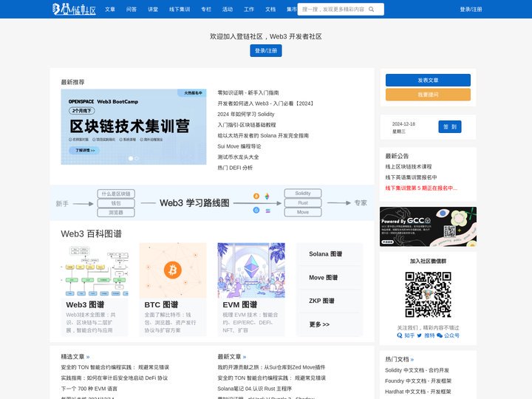Viewport: 532px width, 399px height.
Task: Click the 了解详情 button on the banner
Action: point(84,150)
